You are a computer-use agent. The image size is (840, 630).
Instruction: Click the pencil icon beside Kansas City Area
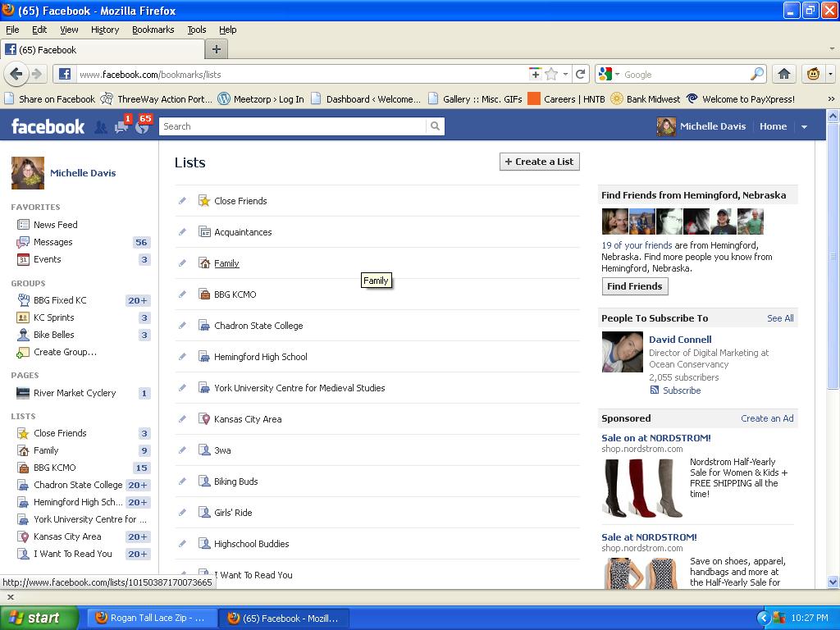pyautogui.click(x=182, y=419)
